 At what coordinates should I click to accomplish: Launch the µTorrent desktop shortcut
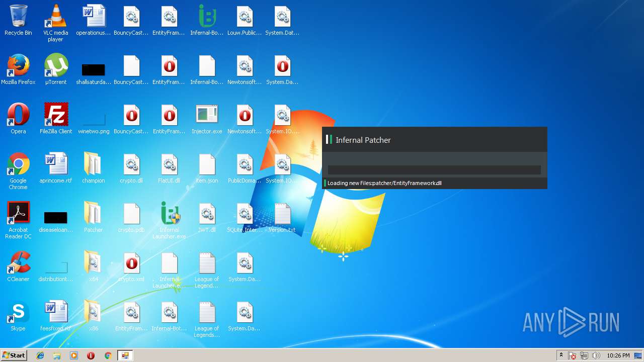click(x=56, y=69)
